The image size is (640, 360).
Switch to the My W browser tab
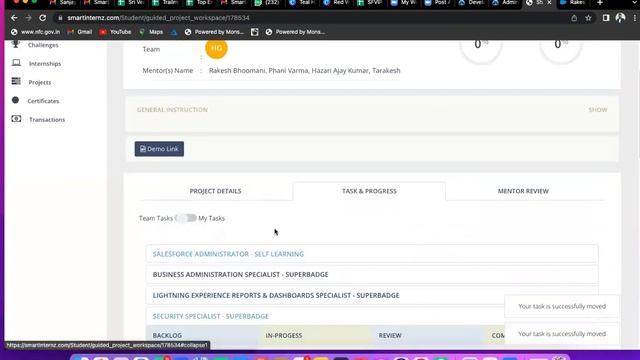click(403, 3)
